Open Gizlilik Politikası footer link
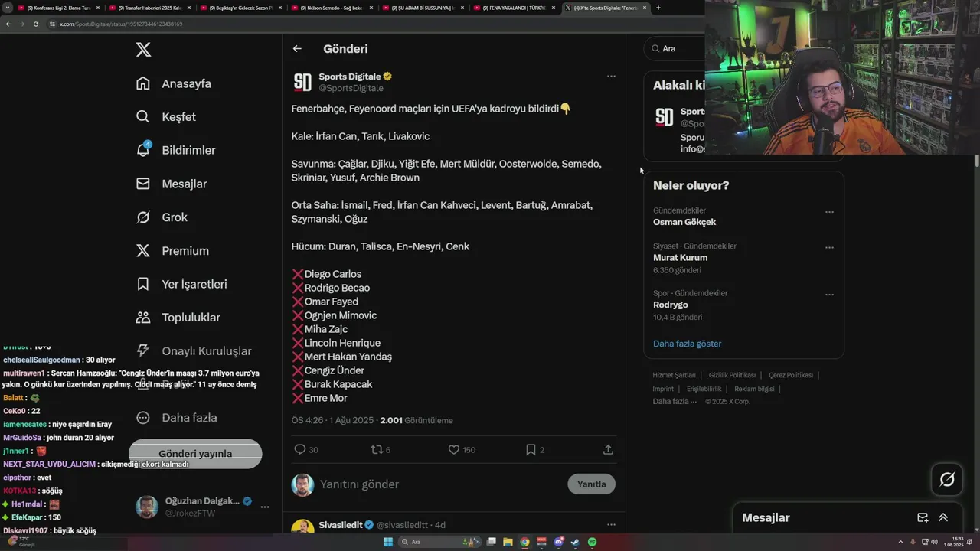Image resolution: width=980 pixels, height=551 pixels. [732, 375]
